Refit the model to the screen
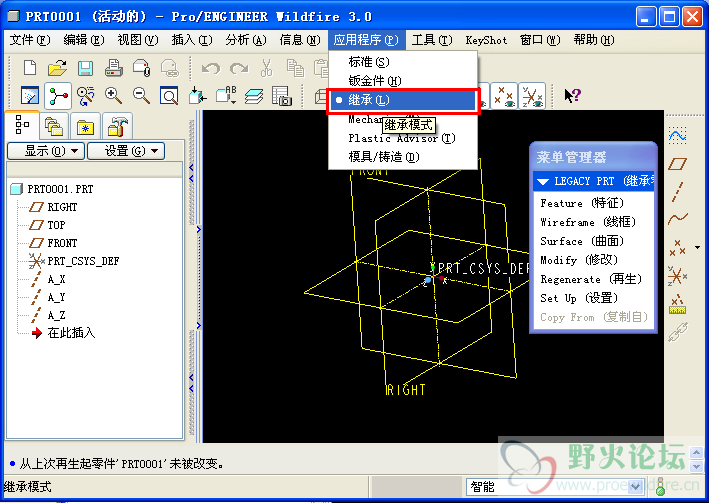The width and height of the screenshot is (709, 503). [x=169, y=96]
